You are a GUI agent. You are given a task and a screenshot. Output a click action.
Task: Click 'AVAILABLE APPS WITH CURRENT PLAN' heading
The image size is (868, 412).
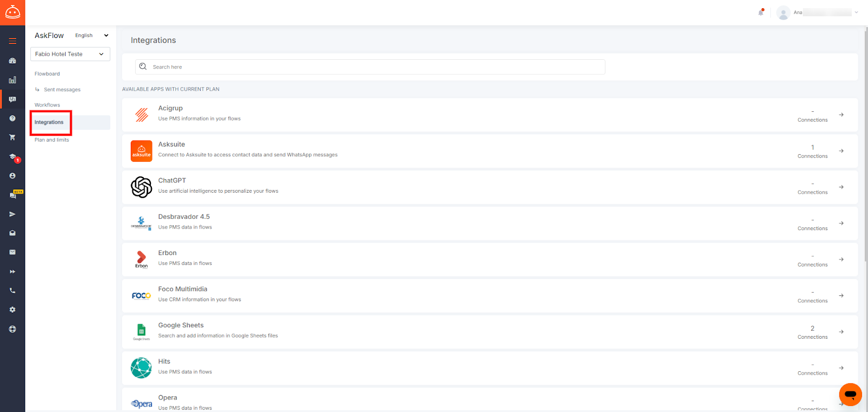point(171,89)
